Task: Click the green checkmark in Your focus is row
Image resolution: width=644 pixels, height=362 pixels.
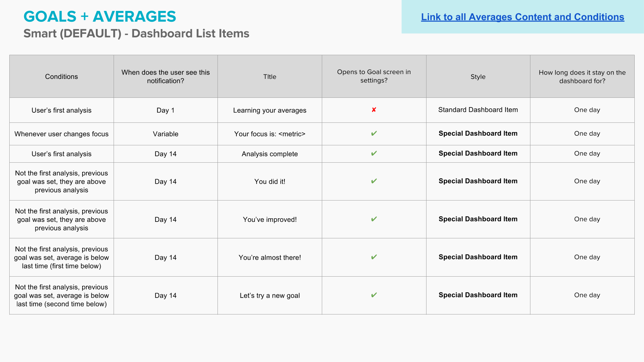Action: click(374, 133)
